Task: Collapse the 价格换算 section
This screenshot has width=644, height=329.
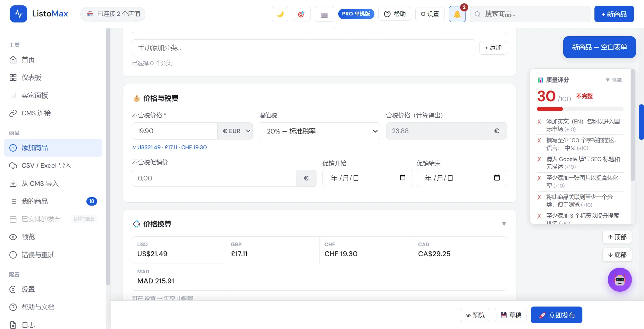Action: click(504, 224)
